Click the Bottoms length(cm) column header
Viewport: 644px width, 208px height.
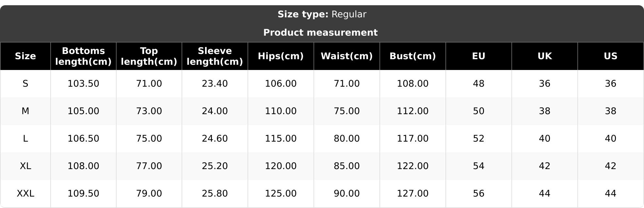[83, 56]
